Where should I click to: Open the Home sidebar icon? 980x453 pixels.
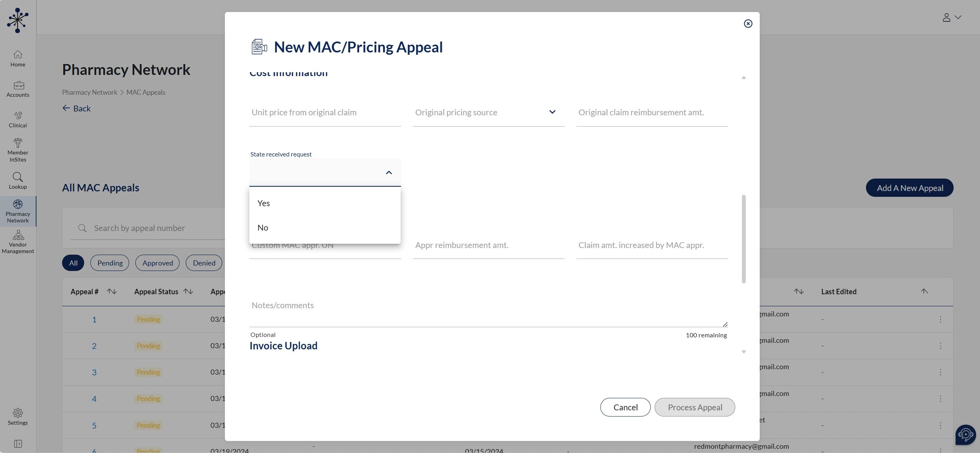(18, 58)
